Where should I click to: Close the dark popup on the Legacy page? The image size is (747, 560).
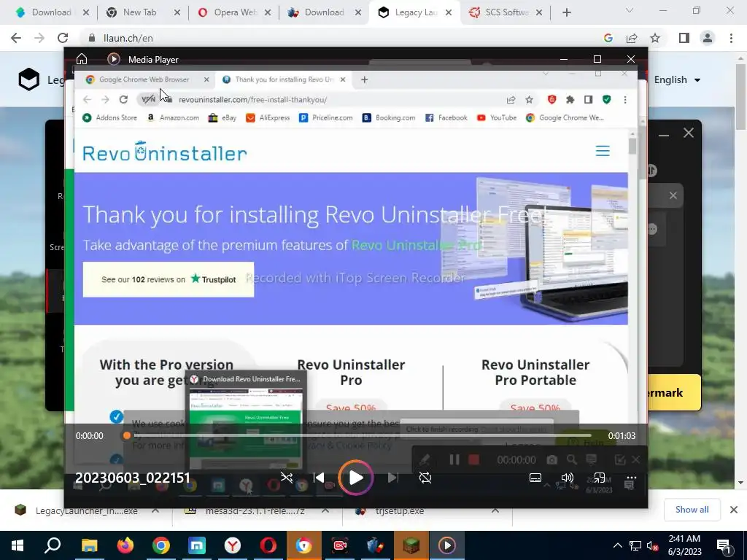(689, 133)
